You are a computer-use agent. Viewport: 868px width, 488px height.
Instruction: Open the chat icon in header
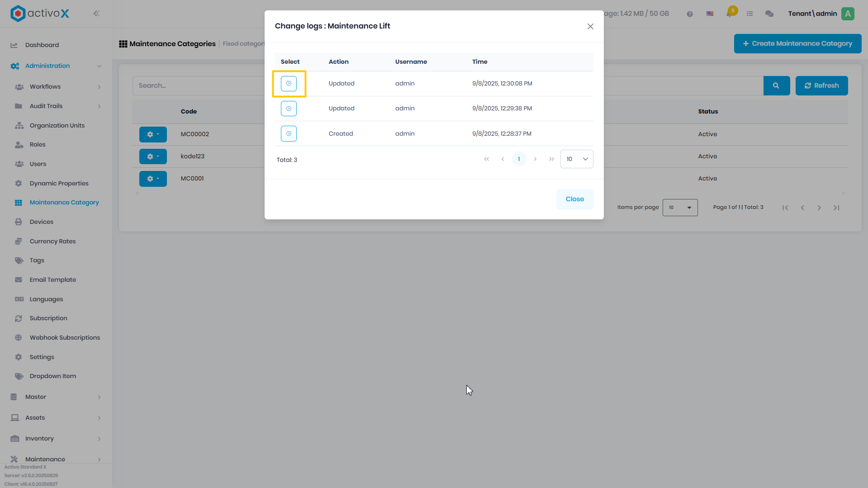pos(769,14)
